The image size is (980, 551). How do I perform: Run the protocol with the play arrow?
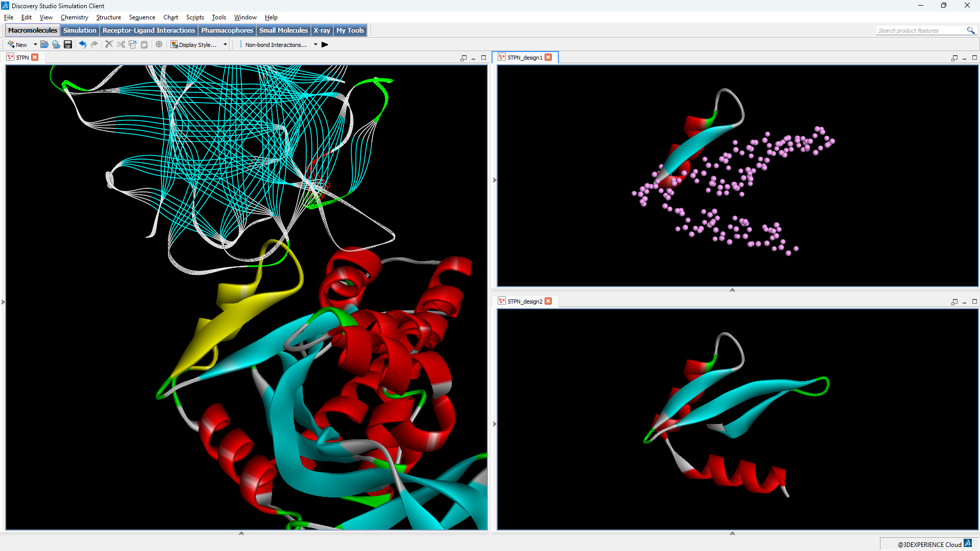point(325,44)
